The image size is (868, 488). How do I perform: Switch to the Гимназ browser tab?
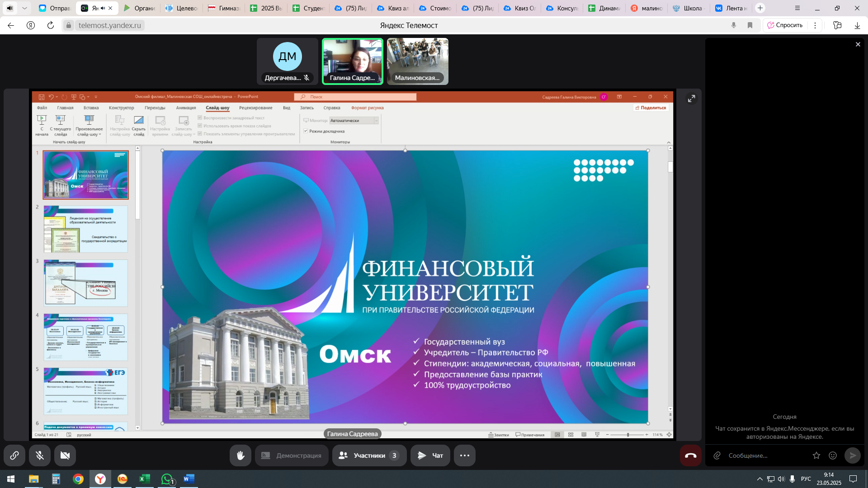[224, 8]
